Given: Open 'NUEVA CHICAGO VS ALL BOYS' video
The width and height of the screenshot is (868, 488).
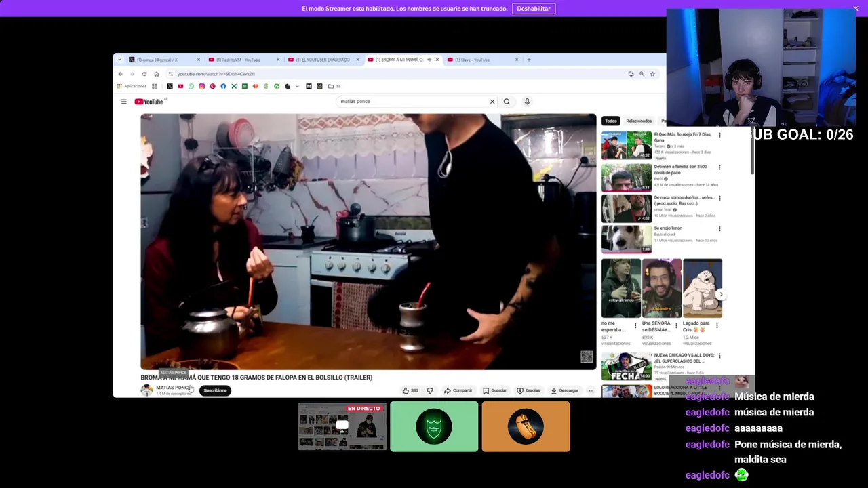Looking at the screenshot, I should [627, 366].
